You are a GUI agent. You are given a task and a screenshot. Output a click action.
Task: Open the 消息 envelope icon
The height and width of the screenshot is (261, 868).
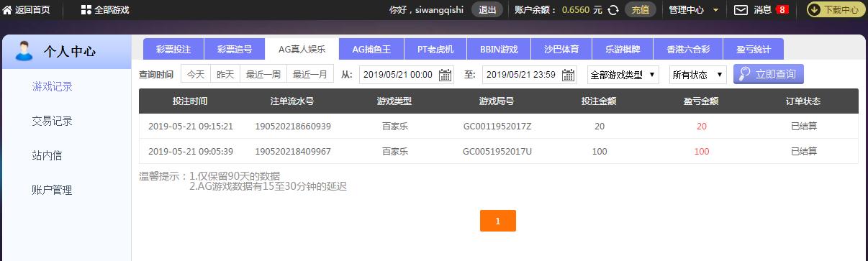[741, 10]
